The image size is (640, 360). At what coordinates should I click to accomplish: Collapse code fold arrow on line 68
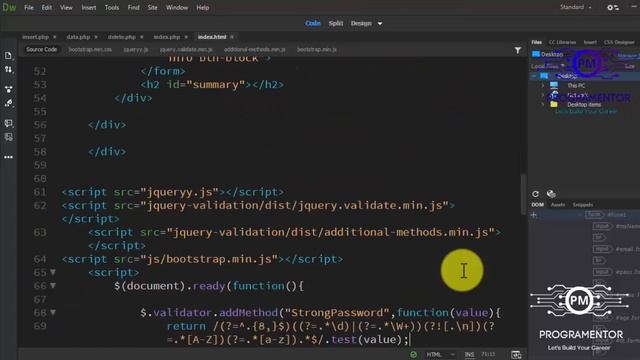53,313
